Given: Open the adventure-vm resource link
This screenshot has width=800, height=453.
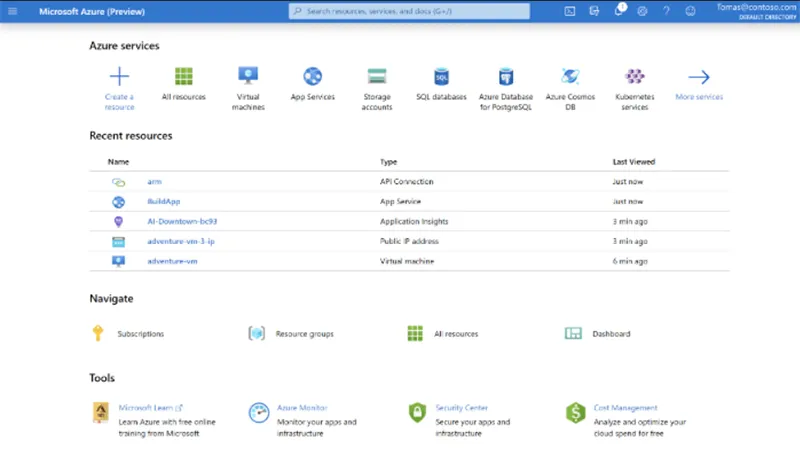Looking at the screenshot, I should coord(172,261).
